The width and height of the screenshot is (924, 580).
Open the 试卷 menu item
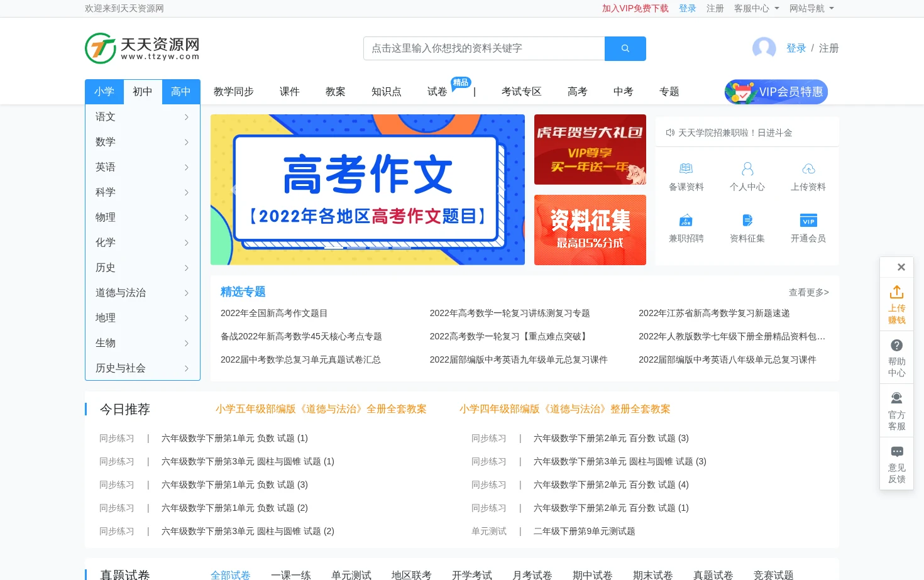click(437, 92)
